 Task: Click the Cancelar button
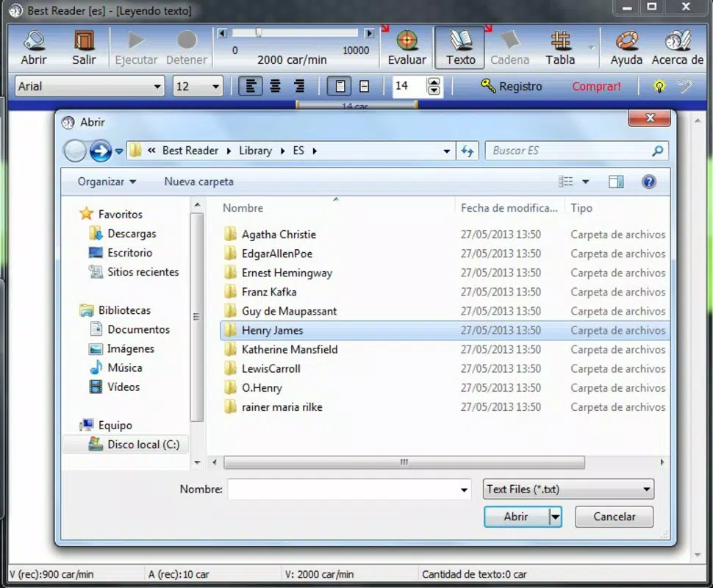pos(614,517)
